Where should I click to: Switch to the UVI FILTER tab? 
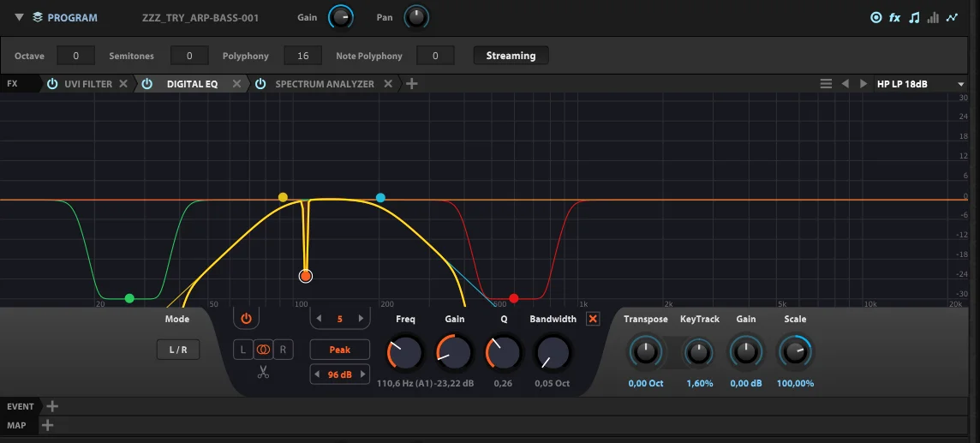[88, 84]
